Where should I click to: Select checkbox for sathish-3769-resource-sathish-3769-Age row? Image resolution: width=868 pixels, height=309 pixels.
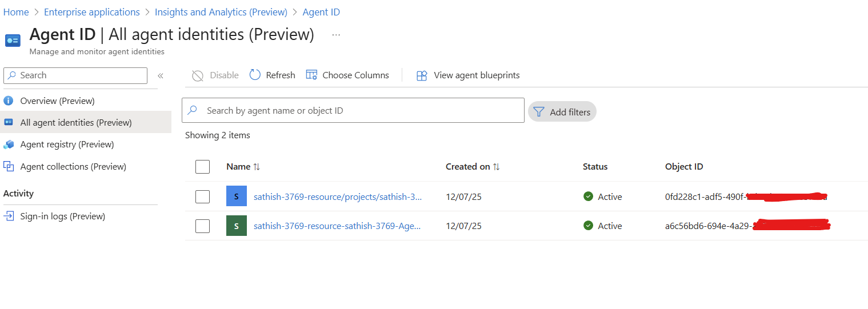coord(202,226)
